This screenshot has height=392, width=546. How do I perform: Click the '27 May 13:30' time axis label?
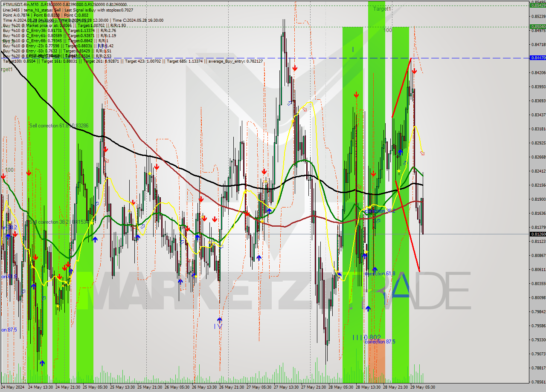click(x=286, y=387)
